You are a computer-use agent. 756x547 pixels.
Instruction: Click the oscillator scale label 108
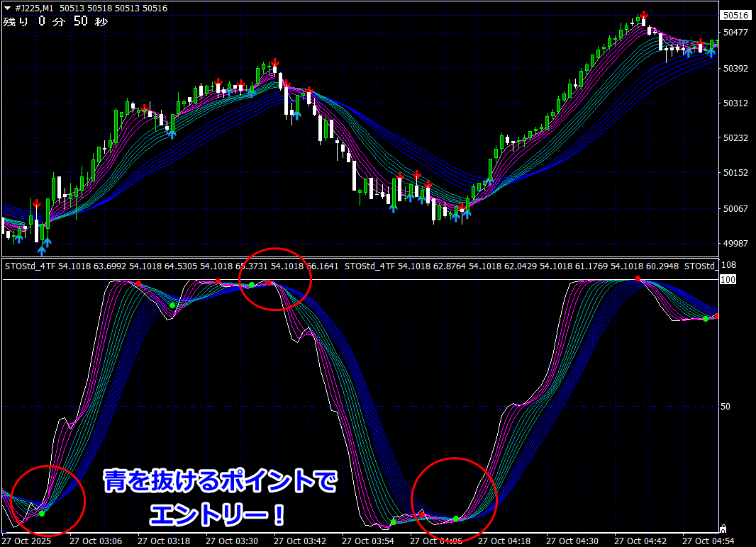[728, 265]
